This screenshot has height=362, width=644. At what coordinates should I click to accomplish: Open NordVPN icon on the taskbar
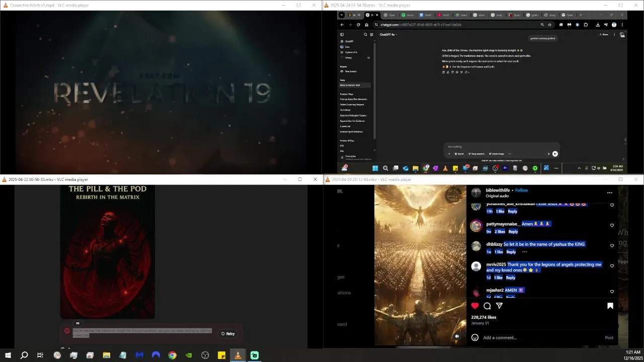click(x=155, y=355)
